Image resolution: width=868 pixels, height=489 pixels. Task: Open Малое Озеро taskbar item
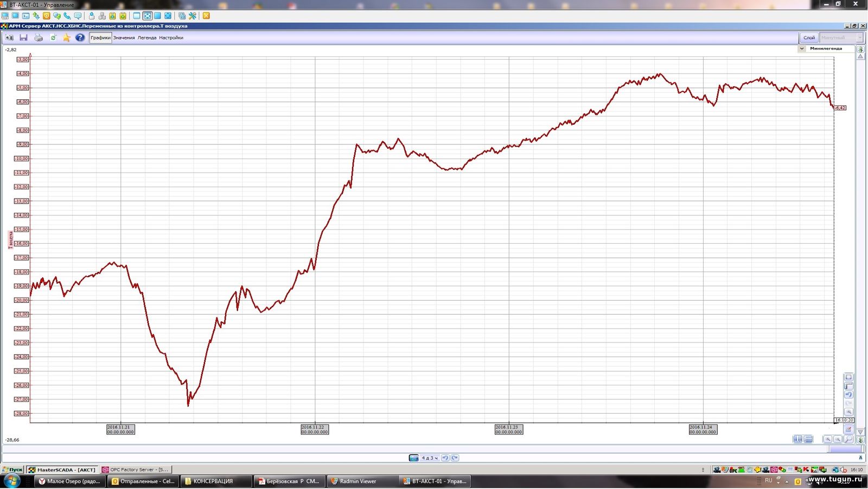(69, 481)
